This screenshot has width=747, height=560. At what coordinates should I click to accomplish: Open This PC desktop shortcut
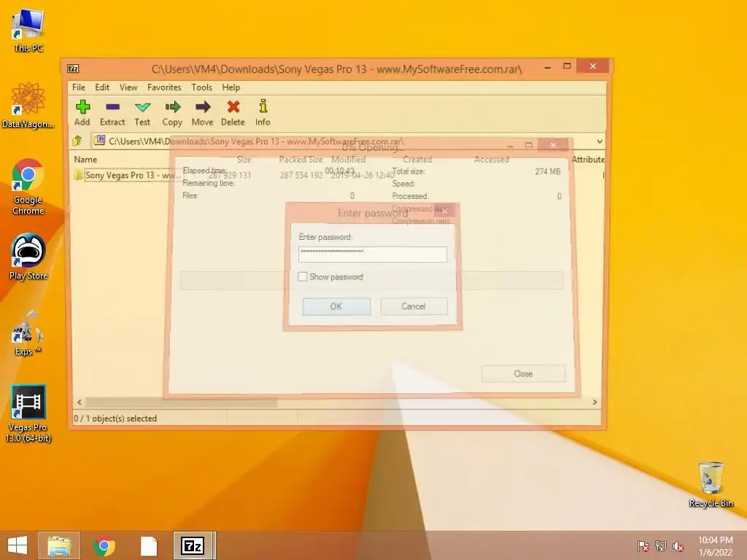28,31
